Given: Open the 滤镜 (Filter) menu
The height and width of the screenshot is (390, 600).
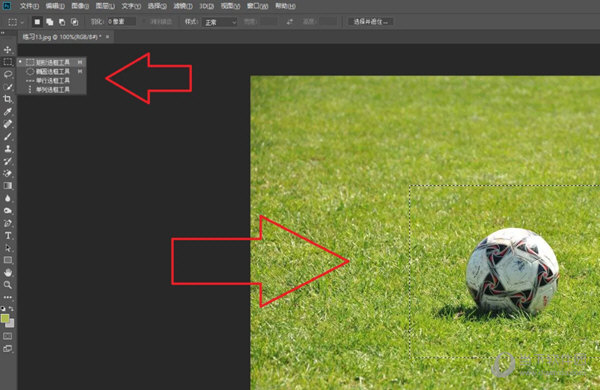Looking at the screenshot, I should (x=183, y=6).
